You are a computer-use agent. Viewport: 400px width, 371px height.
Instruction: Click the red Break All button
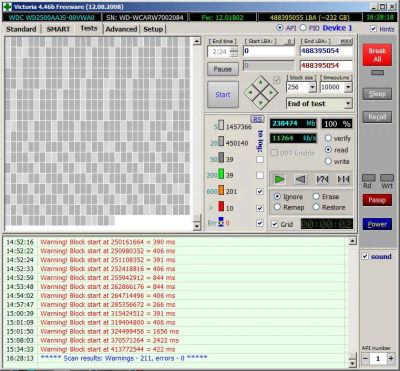click(377, 55)
